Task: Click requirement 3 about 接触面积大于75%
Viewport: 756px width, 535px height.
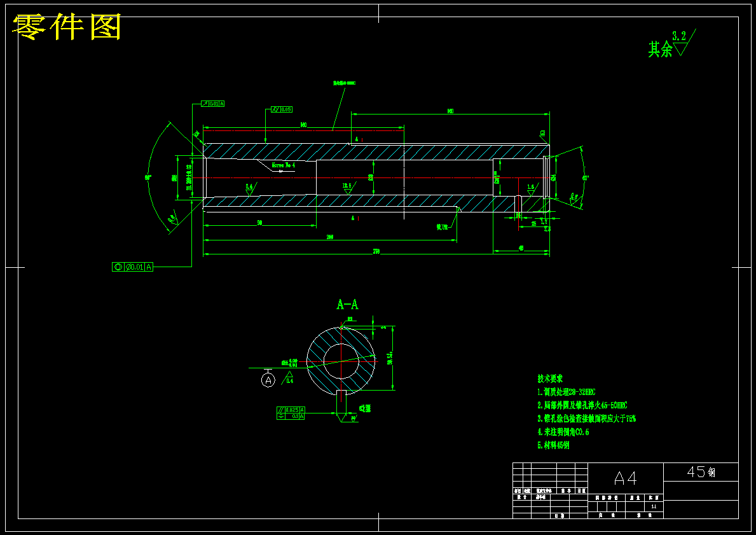Action: 587,419
